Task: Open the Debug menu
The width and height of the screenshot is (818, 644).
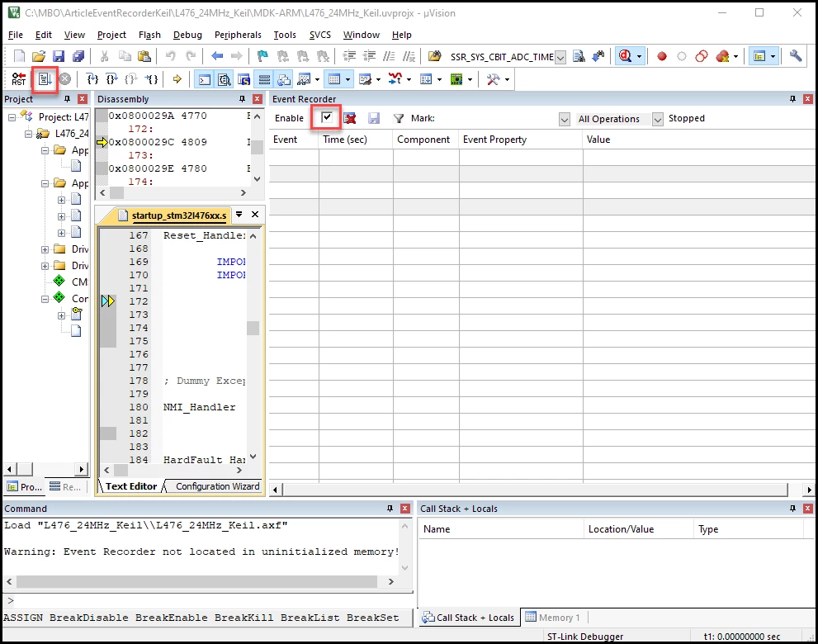Action: coord(187,35)
